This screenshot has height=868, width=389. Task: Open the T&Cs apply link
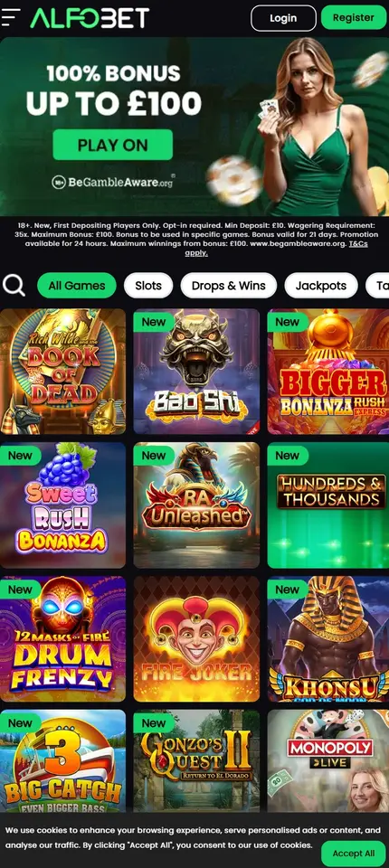point(277,249)
